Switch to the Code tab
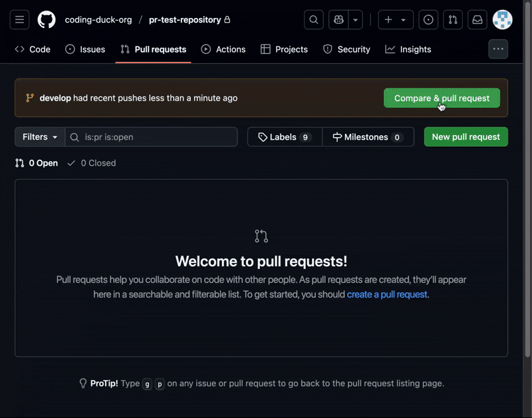 (x=33, y=49)
